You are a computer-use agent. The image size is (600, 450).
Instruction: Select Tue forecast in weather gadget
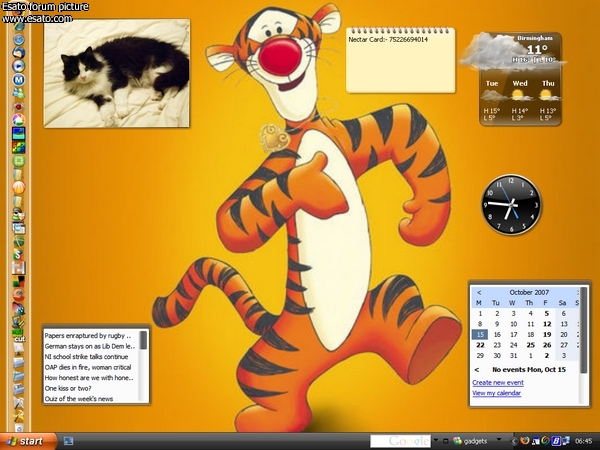(x=492, y=102)
